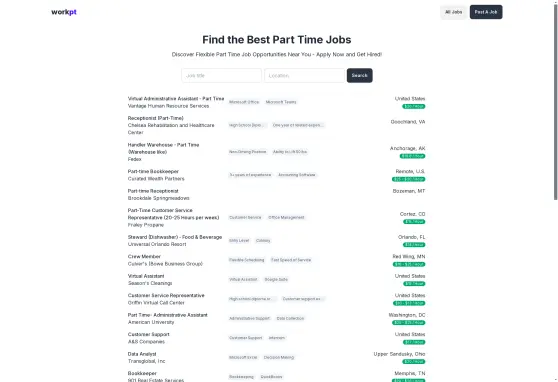Viewport: 558px width, 382px height.
Task: Open the Crew Member job at Culver's
Action: pyautogui.click(x=144, y=256)
